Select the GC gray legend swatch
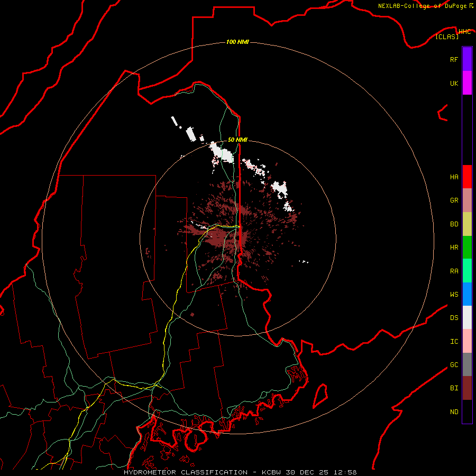The height and width of the screenshot is (476, 476). click(x=467, y=364)
